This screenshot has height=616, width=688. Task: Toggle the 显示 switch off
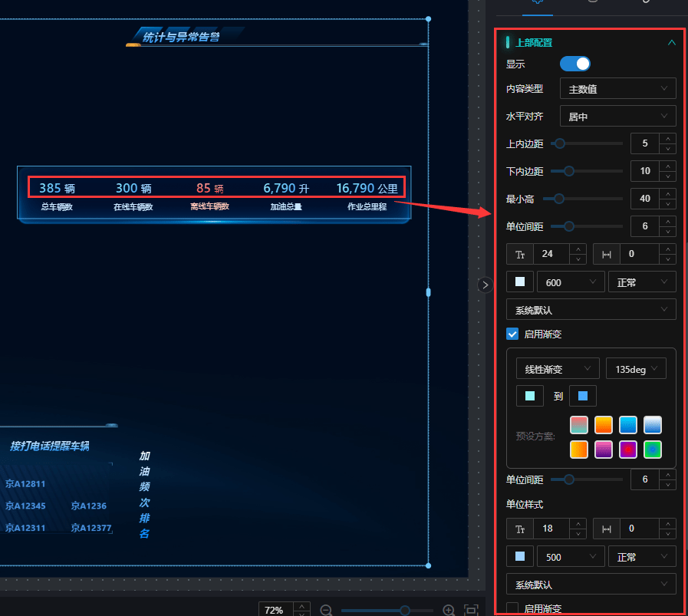click(x=575, y=64)
